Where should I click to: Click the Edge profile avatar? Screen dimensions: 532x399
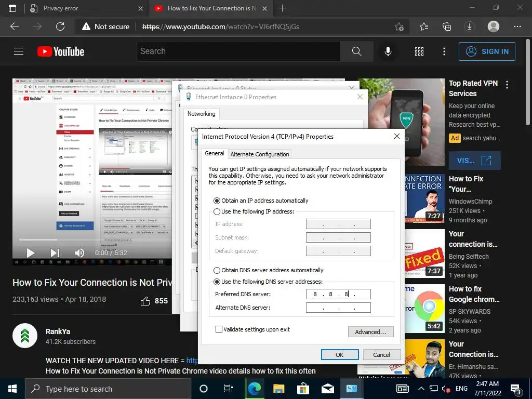tap(494, 26)
